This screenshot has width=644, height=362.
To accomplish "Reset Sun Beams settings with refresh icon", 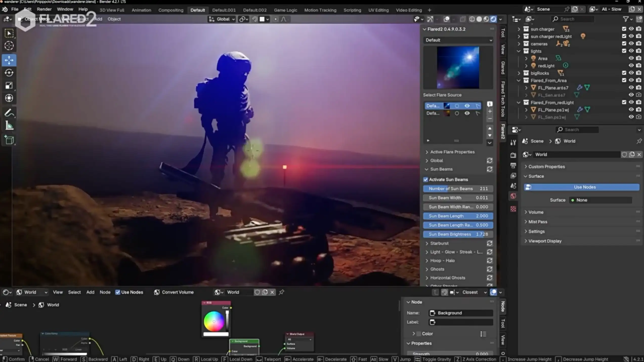I will click(489, 169).
